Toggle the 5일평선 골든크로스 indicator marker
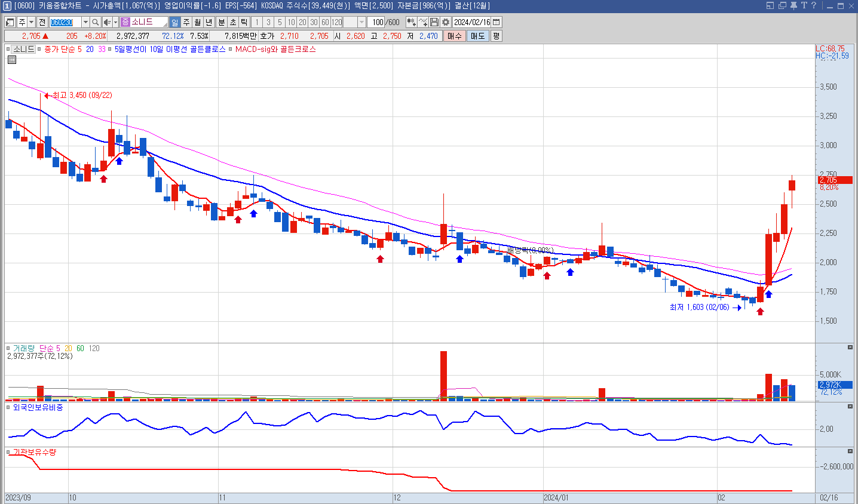 111,49
